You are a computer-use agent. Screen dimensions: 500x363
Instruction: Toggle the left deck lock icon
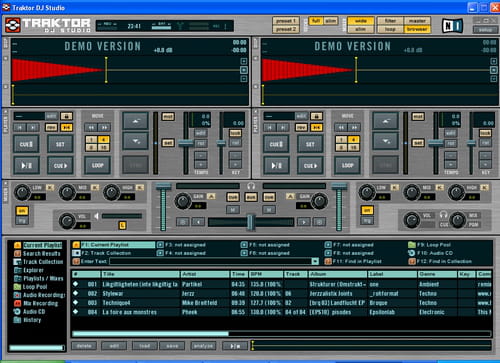(x=66, y=116)
